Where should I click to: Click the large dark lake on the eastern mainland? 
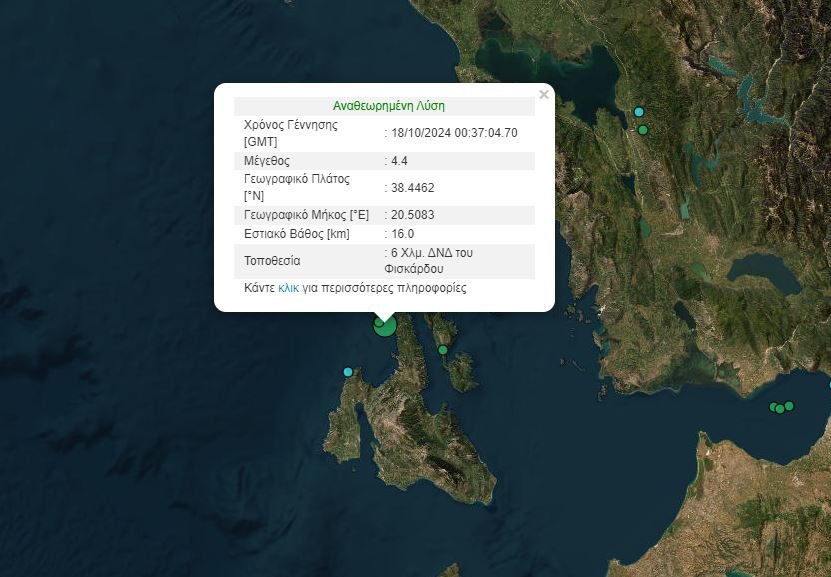tap(765, 273)
